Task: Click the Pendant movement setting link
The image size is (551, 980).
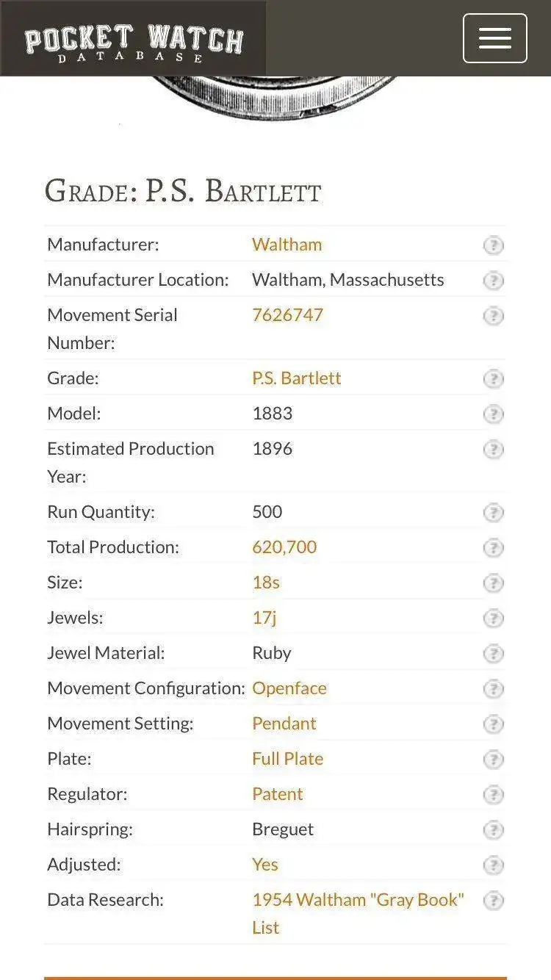Action: click(x=284, y=724)
